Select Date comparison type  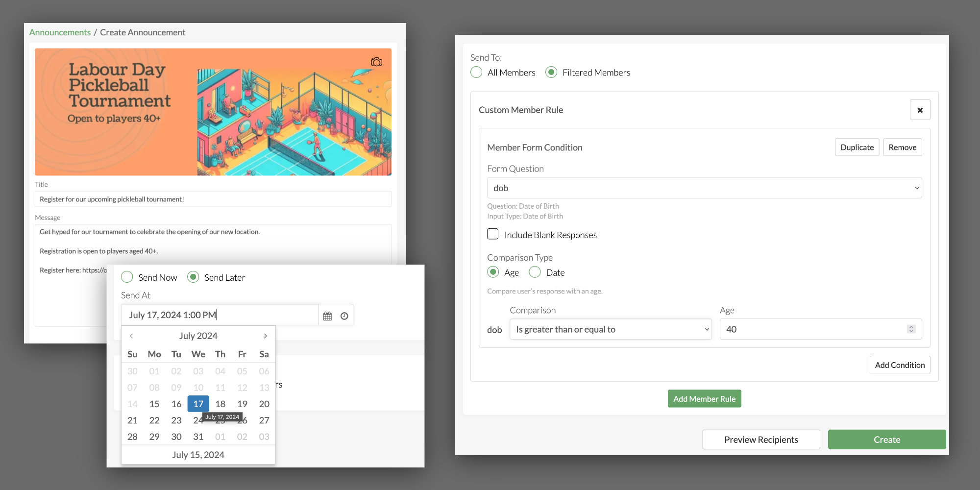[x=535, y=272]
